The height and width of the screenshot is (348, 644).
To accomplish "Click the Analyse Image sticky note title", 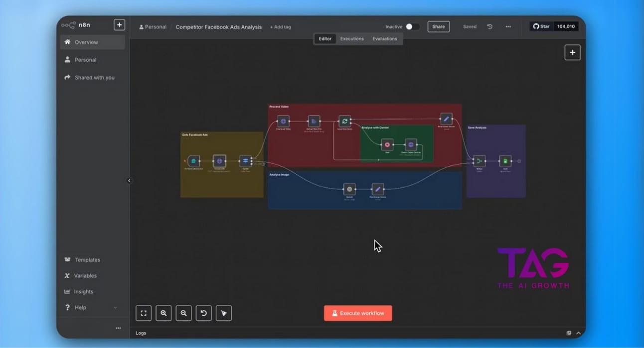I will click(279, 175).
